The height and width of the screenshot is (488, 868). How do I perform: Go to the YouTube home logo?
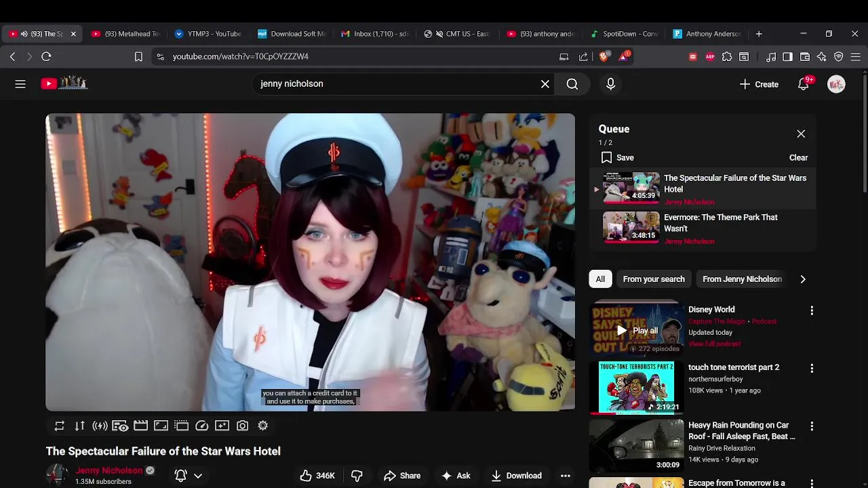pyautogui.click(x=64, y=83)
